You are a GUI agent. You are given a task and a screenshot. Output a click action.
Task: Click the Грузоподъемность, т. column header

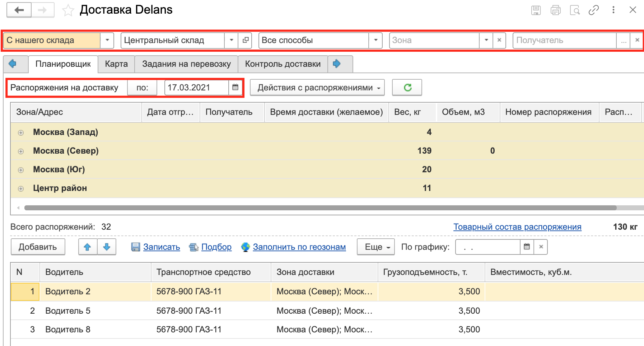(431, 272)
